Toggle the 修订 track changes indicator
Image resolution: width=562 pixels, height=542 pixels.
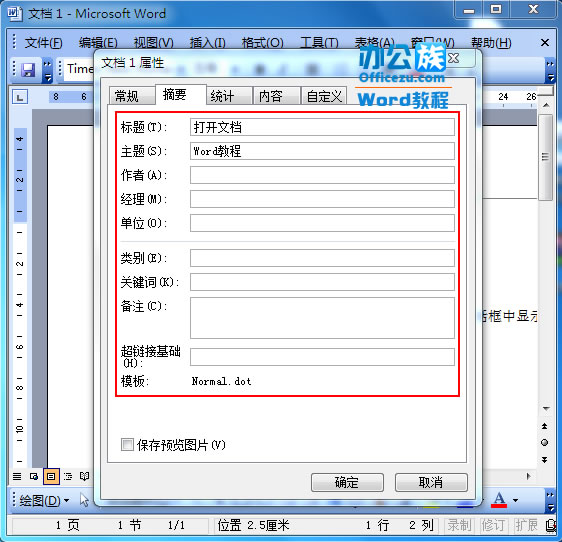tap(493, 526)
